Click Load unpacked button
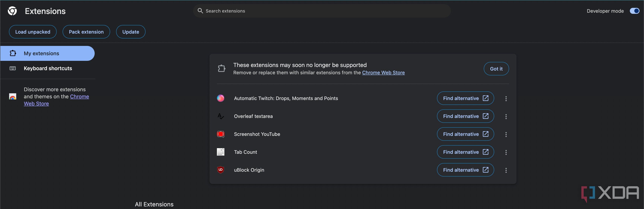The image size is (644, 209). (x=32, y=32)
